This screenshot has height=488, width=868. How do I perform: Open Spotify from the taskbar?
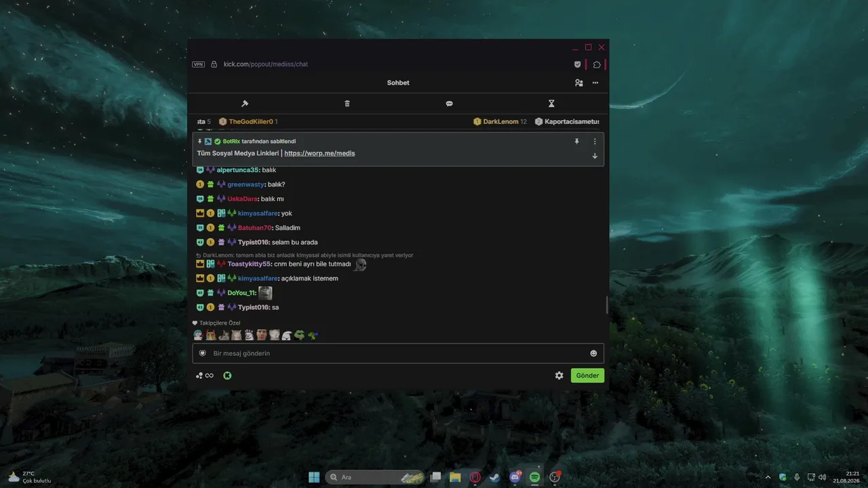click(x=534, y=477)
